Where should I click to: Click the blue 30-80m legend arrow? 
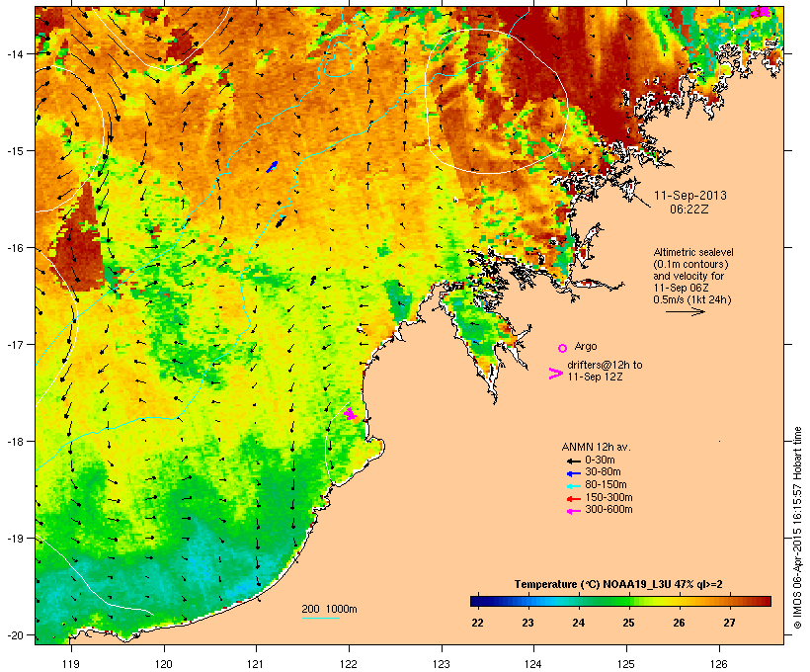(x=573, y=473)
